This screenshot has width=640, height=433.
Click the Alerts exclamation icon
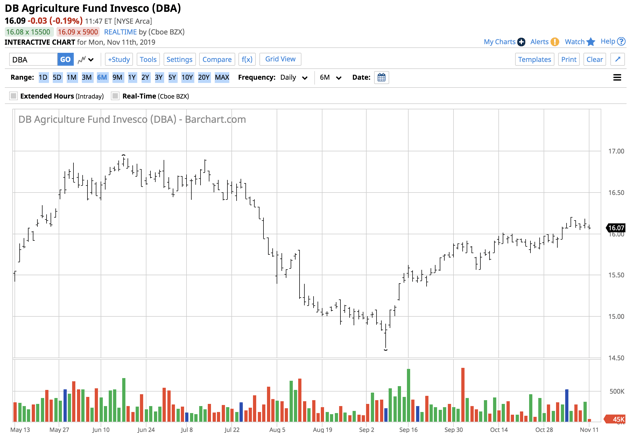pos(555,42)
